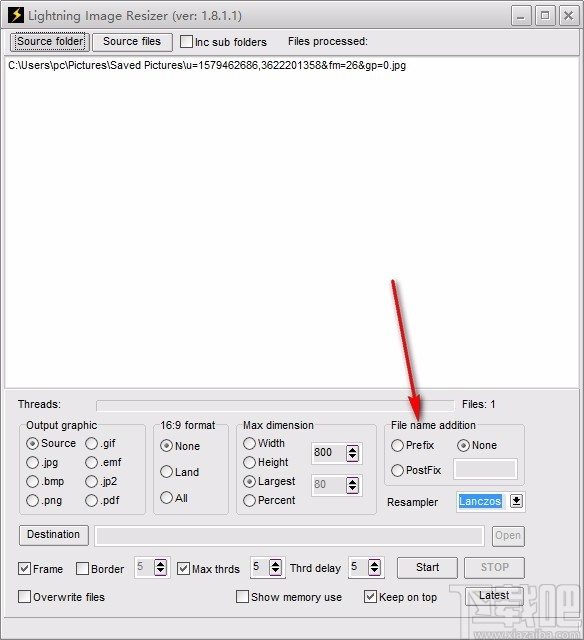Enable the Overwrite files checkbox
584x640 pixels.
pos(24,597)
